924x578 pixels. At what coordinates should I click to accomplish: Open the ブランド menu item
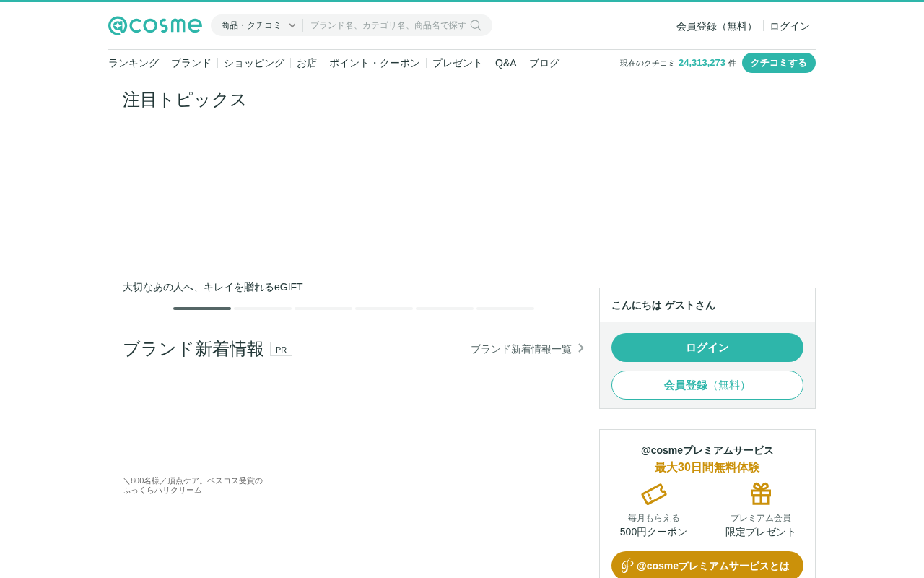coord(191,63)
